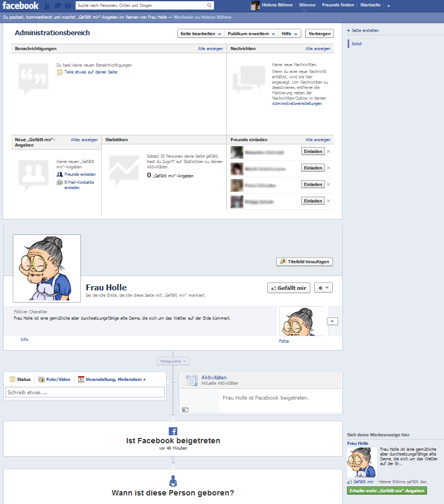
Task: Click Frau Holle ad title link
Action: (x=358, y=443)
